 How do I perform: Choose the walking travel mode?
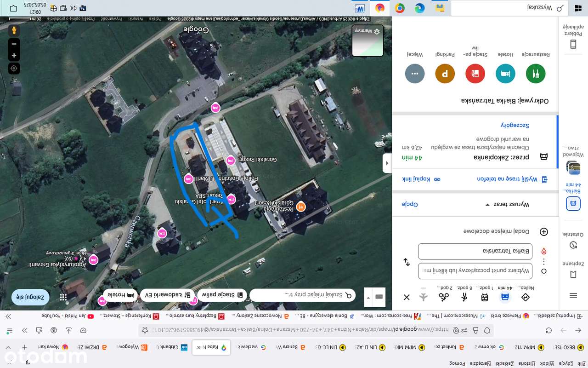pyautogui.click(x=464, y=297)
